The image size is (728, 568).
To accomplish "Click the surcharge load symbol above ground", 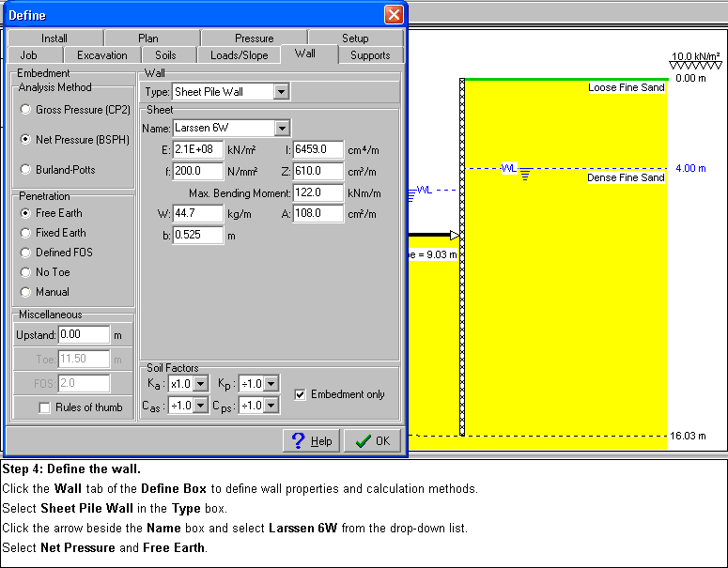I will tap(695, 68).
